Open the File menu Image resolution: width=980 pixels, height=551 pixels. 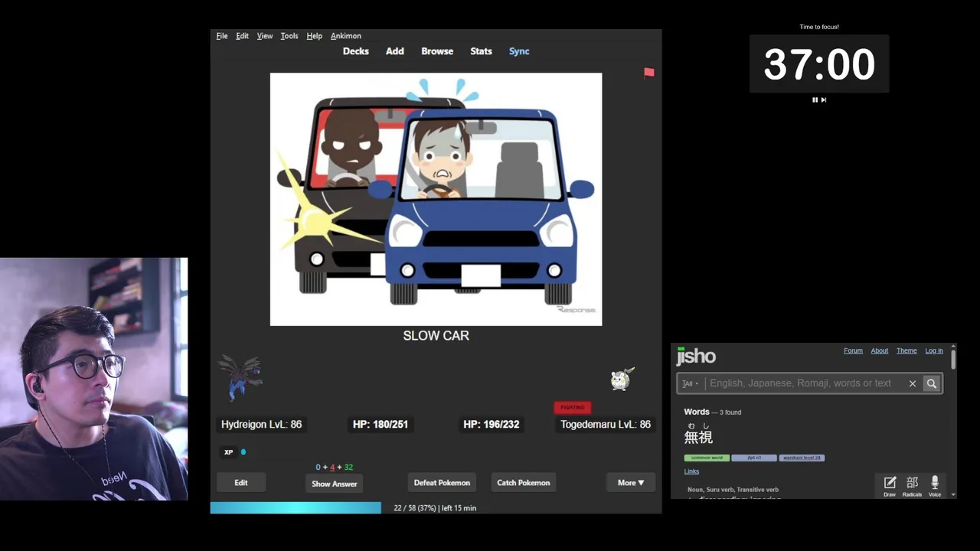coord(222,36)
